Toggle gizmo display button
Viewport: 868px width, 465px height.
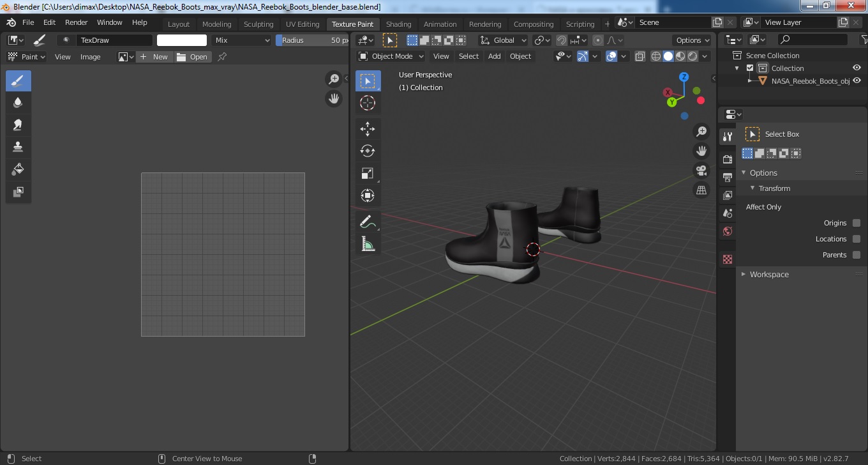click(x=583, y=56)
